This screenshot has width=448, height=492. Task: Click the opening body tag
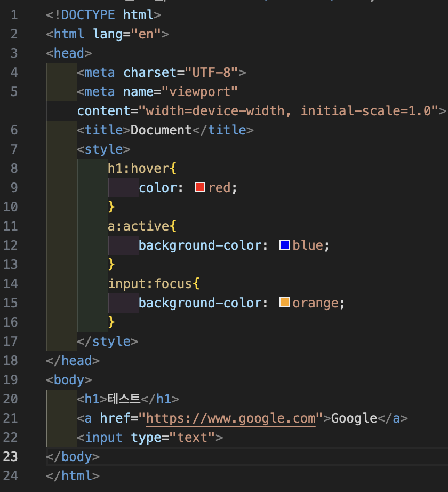tap(69, 380)
